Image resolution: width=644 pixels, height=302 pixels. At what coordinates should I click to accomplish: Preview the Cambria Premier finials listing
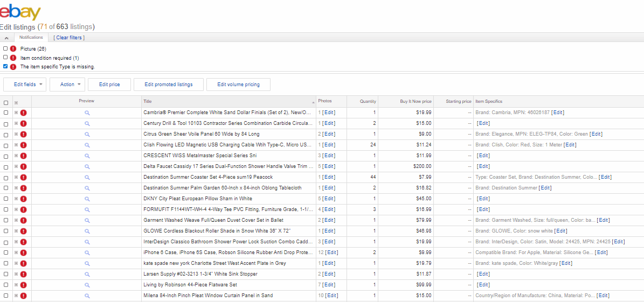[87, 113]
